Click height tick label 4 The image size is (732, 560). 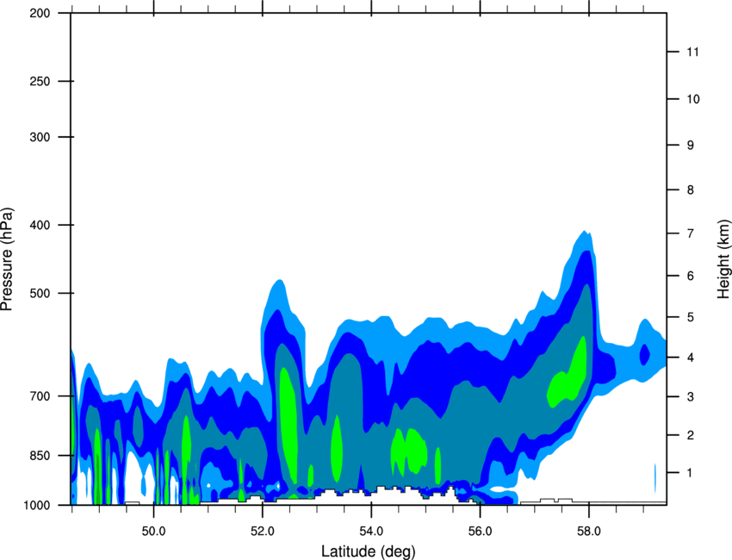point(691,358)
